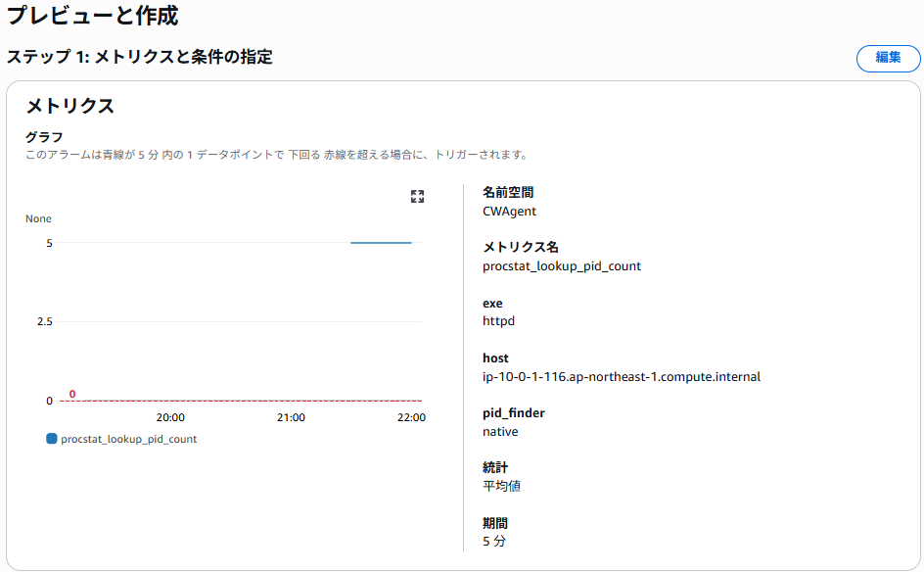924x572 pixels.
Task: Click the metric name procstat_lookup_pid_count value
Action: point(562,266)
